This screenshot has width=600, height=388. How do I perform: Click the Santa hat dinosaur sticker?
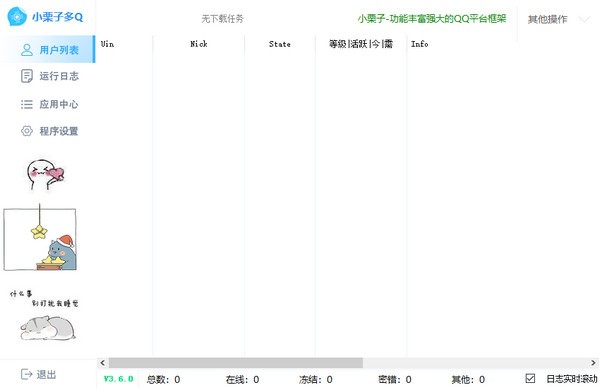tap(40, 238)
